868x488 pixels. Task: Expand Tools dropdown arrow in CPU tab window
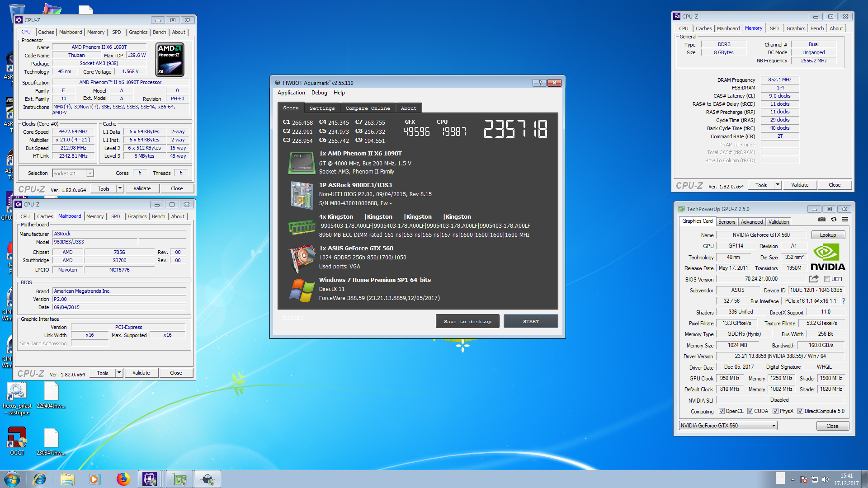(x=120, y=188)
